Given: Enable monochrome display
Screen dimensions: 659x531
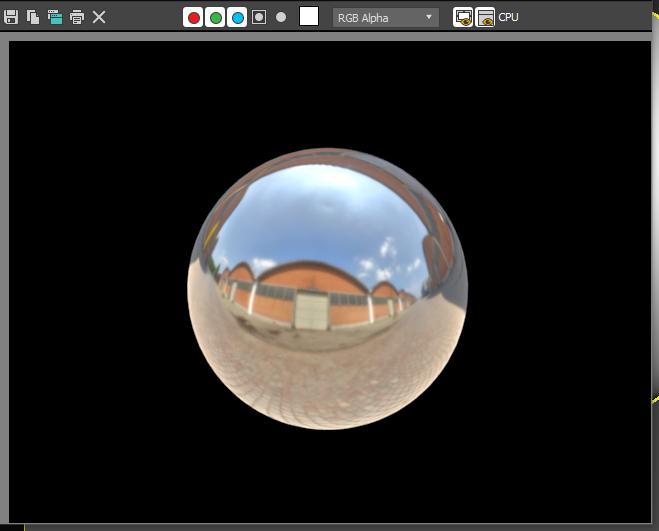Looking at the screenshot, I should coord(281,17).
